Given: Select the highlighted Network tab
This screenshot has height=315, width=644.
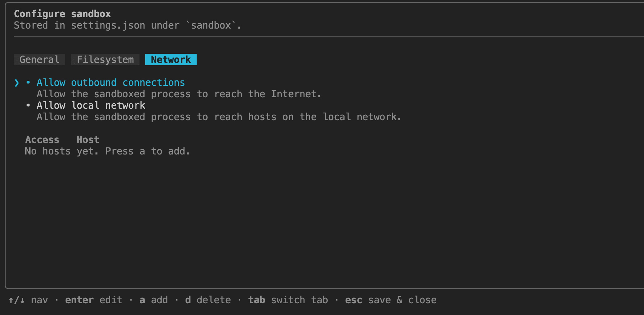Looking at the screenshot, I should (171, 60).
